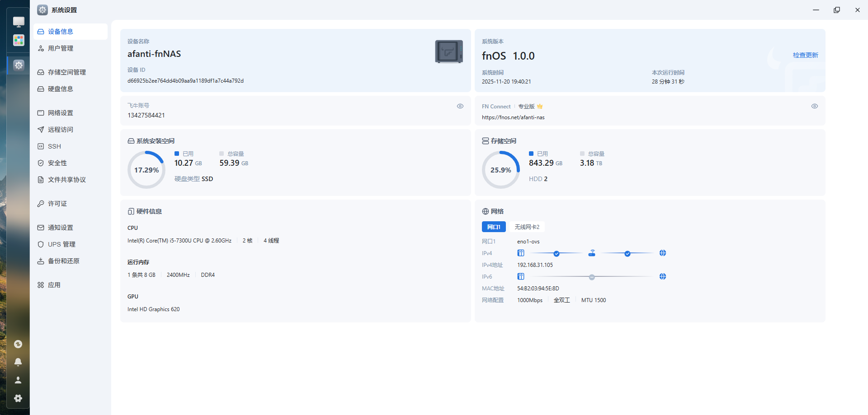Reveal the hidden 飞牛账号 with eye icon
The width and height of the screenshot is (868, 415).
[x=460, y=106]
